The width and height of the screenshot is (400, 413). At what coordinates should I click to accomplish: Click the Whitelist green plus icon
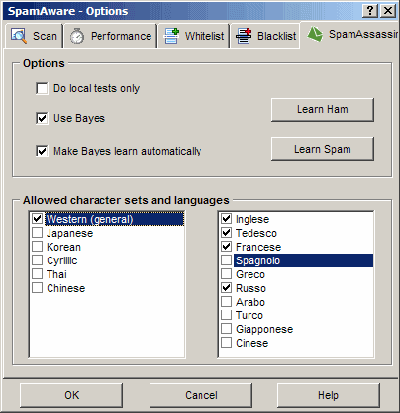click(172, 36)
